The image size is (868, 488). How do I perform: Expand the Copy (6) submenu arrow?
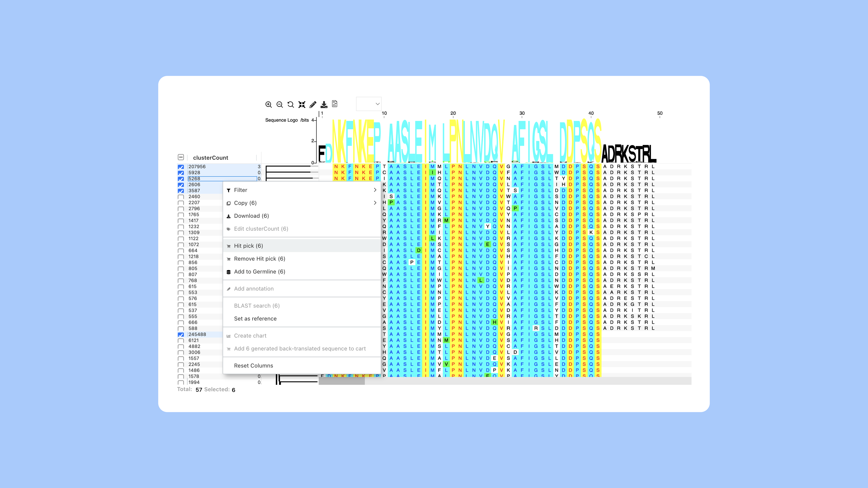tap(375, 203)
